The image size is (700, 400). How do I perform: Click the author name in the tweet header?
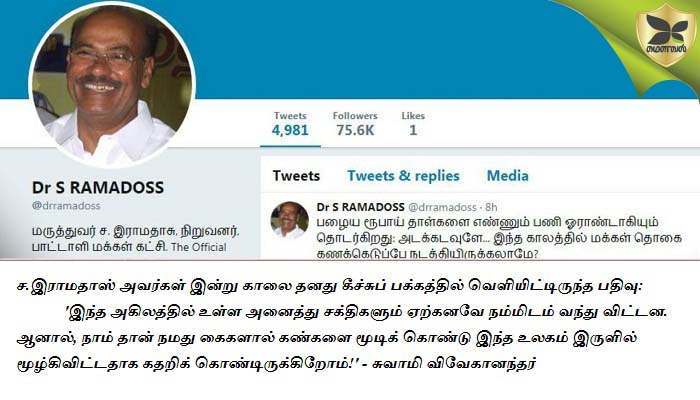[x=360, y=207]
